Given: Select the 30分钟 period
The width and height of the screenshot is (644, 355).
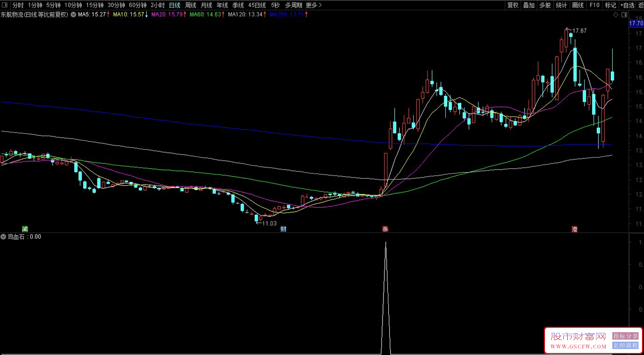Looking at the screenshot, I should point(116,5).
